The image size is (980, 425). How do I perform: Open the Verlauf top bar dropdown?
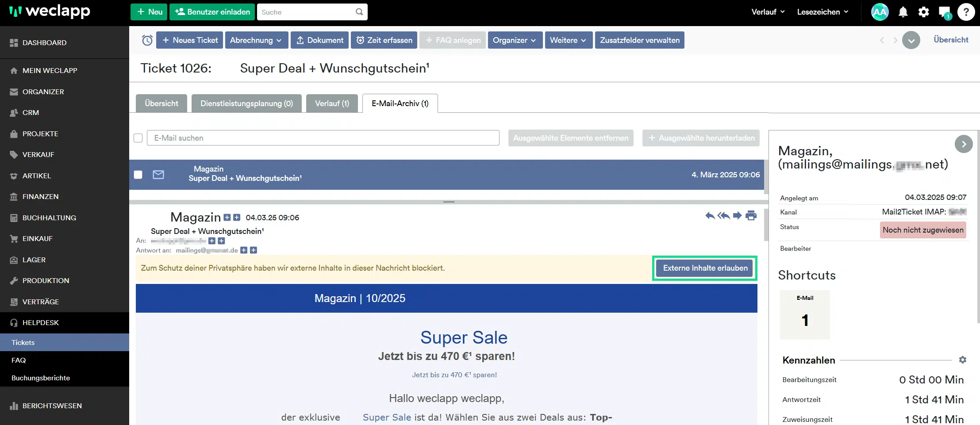[x=768, y=12]
